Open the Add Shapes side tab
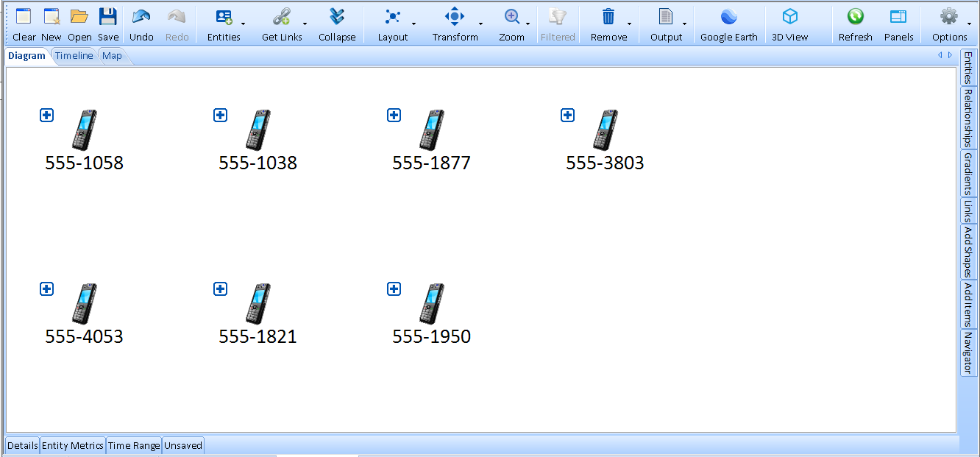 click(968, 252)
